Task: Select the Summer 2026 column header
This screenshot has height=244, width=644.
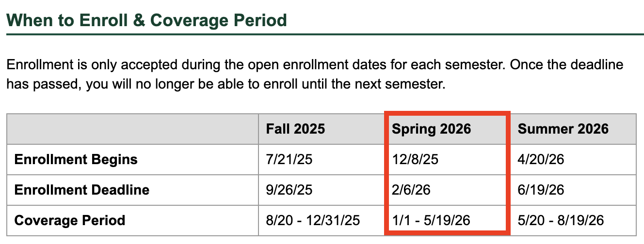Action: click(563, 129)
